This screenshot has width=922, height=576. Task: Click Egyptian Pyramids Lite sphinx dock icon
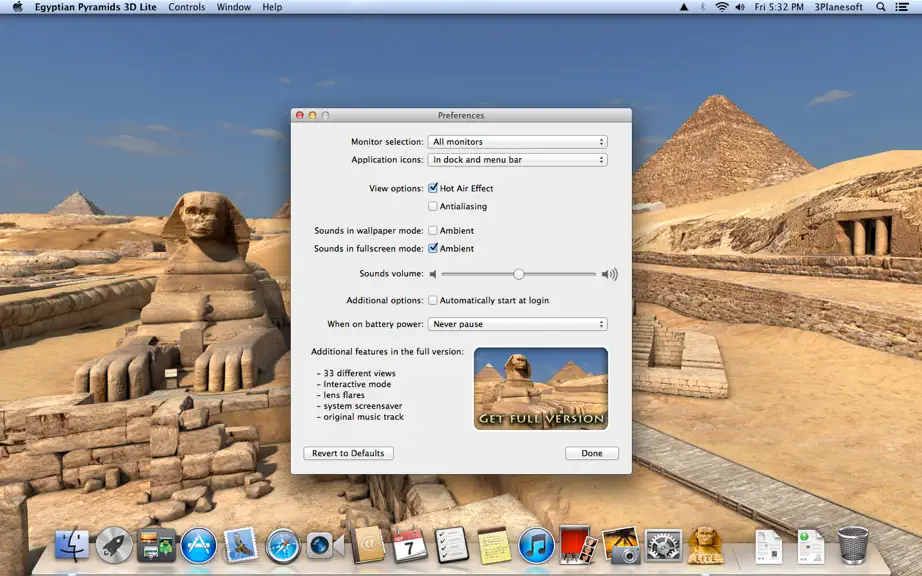click(706, 545)
